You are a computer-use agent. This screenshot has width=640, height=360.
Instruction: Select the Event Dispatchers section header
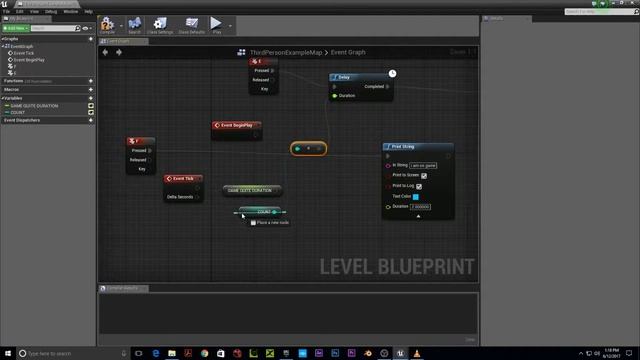click(22, 120)
